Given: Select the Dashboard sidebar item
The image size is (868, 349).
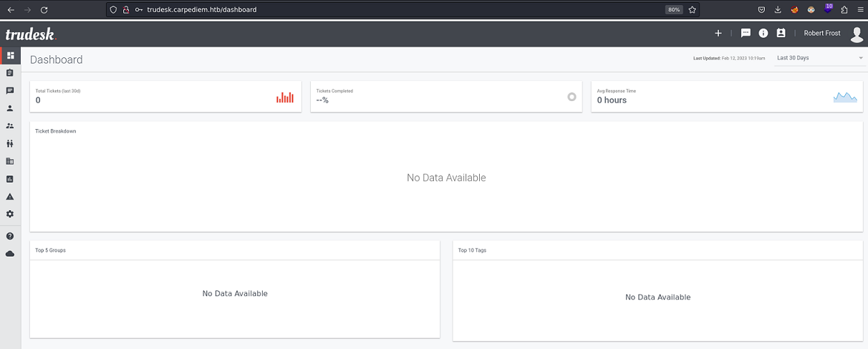Looking at the screenshot, I should [x=10, y=55].
